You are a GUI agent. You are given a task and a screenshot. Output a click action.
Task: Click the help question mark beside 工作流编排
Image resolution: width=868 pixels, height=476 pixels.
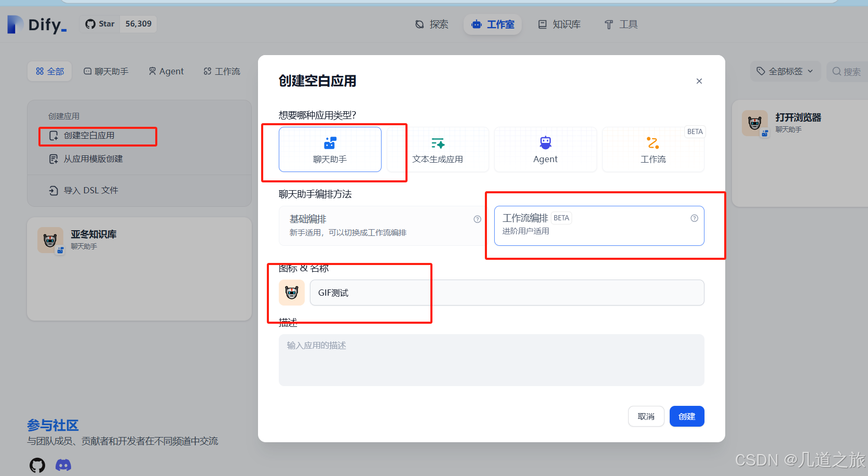(x=694, y=218)
